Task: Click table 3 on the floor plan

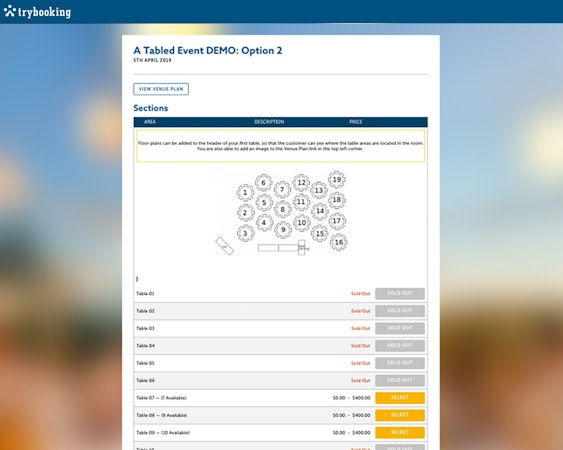Action: (246, 233)
